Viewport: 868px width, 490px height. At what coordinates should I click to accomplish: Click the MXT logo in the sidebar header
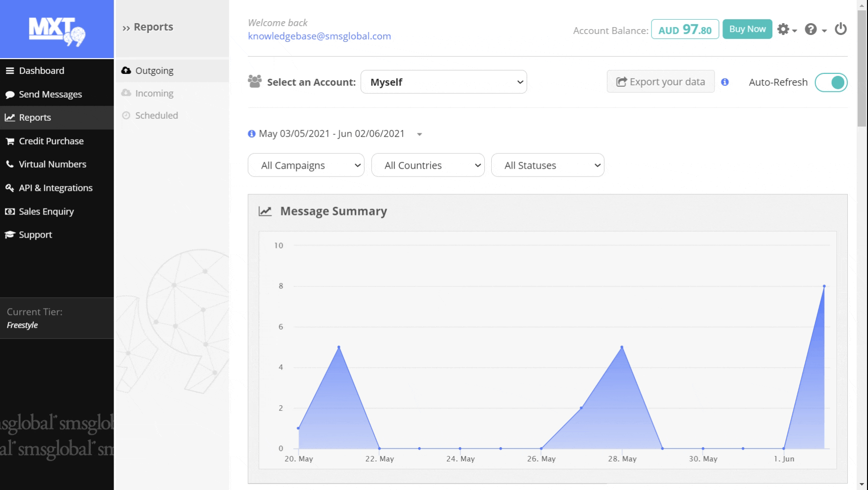57,31
